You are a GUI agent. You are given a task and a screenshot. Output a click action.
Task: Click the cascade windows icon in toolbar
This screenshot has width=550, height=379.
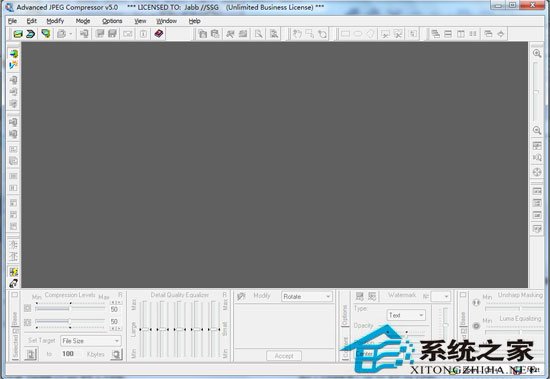(436, 34)
